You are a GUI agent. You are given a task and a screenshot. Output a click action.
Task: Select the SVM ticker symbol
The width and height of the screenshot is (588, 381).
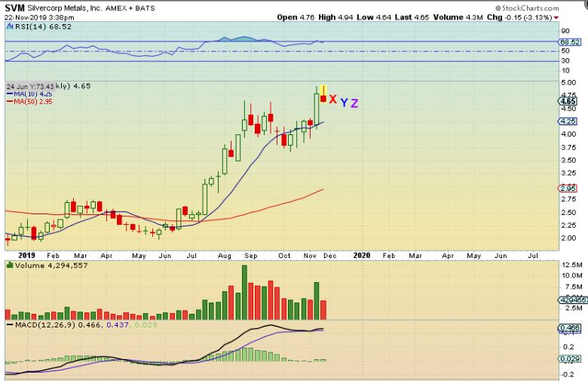[14, 8]
